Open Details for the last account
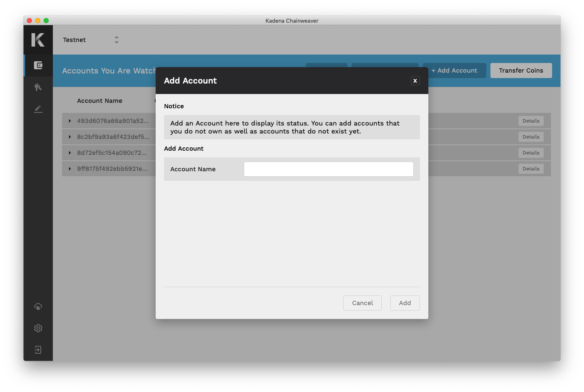The width and height of the screenshot is (584, 392). [x=531, y=169]
